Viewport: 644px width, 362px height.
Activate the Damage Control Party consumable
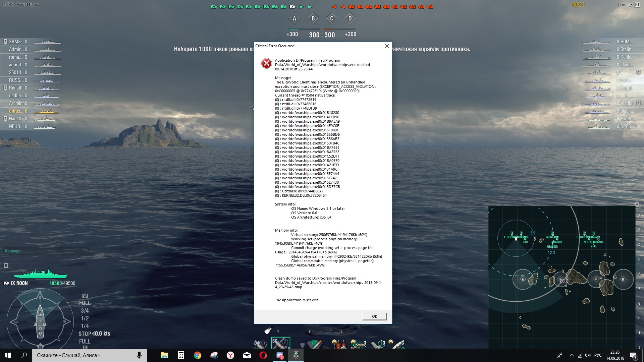click(339, 344)
